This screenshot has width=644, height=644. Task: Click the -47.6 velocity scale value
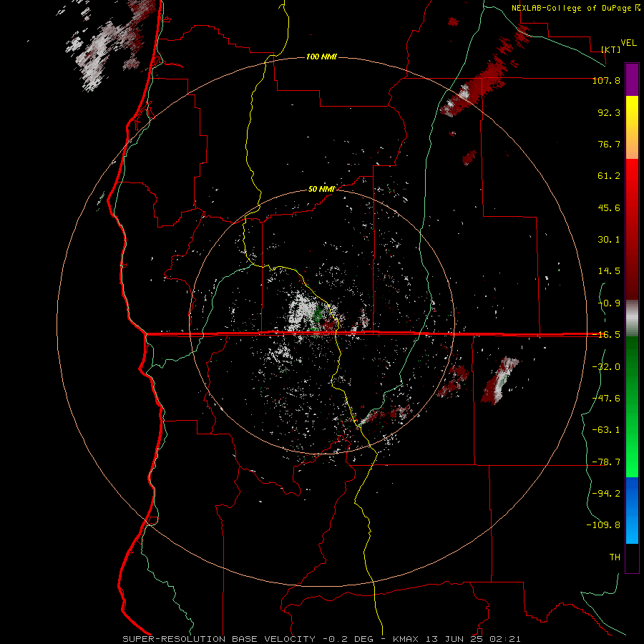coord(606,399)
